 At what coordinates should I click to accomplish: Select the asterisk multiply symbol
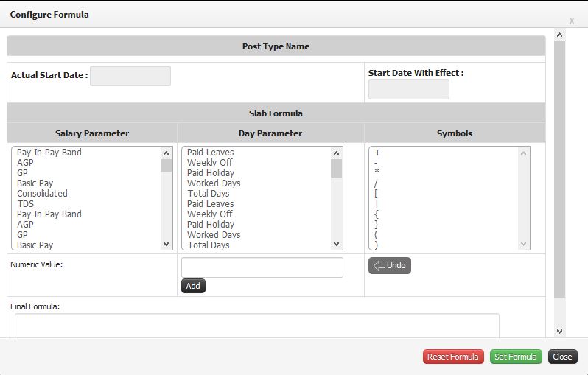click(x=377, y=172)
